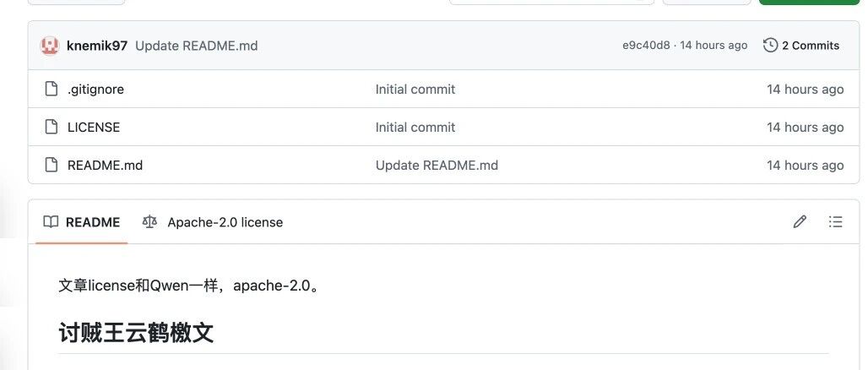Click the LICENSE file icon
Viewport: 868px width, 370px height.
[51, 127]
